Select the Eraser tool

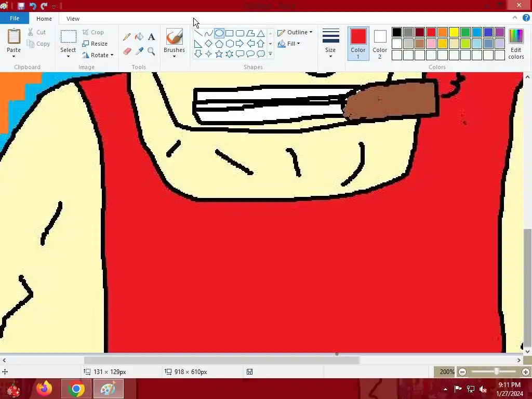pyautogui.click(x=127, y=51)
